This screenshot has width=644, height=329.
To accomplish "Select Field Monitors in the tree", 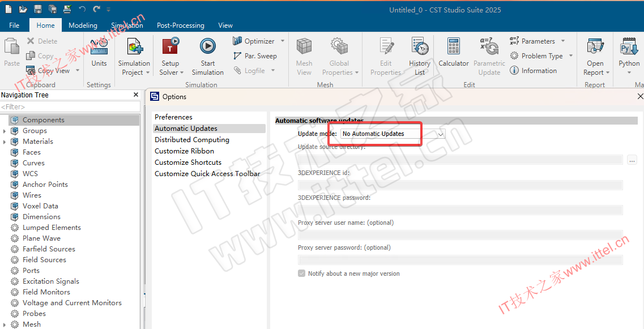I will click(46, 292).
